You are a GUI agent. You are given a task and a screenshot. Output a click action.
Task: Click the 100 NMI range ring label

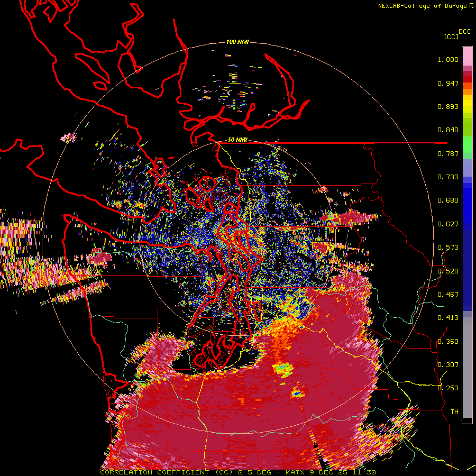[237, 42]
